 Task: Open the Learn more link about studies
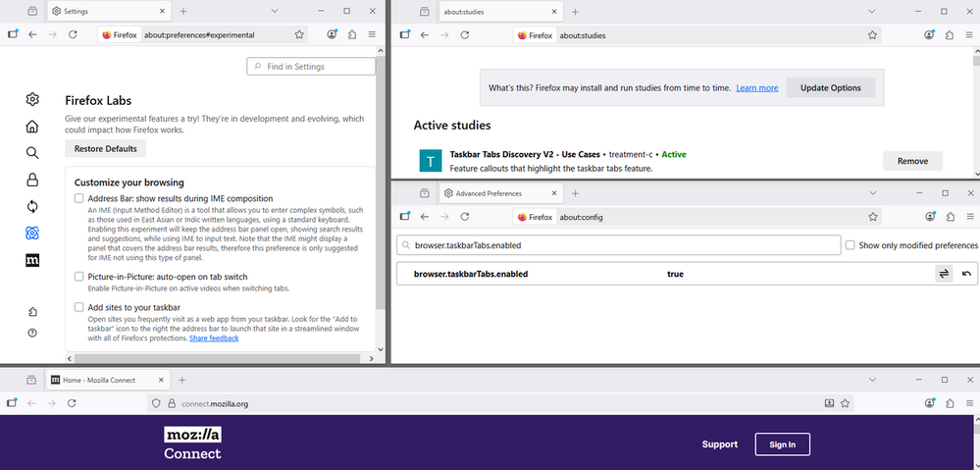[x=756, y=88]
